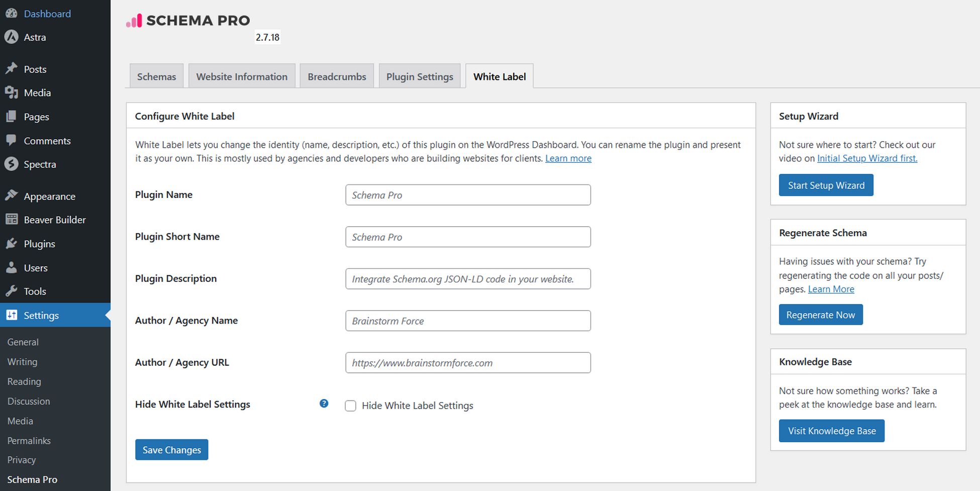The width and height of the screenshot is (980, 491).
Task: Focus the Plugin Short Name field
Action: pos(468,237)
